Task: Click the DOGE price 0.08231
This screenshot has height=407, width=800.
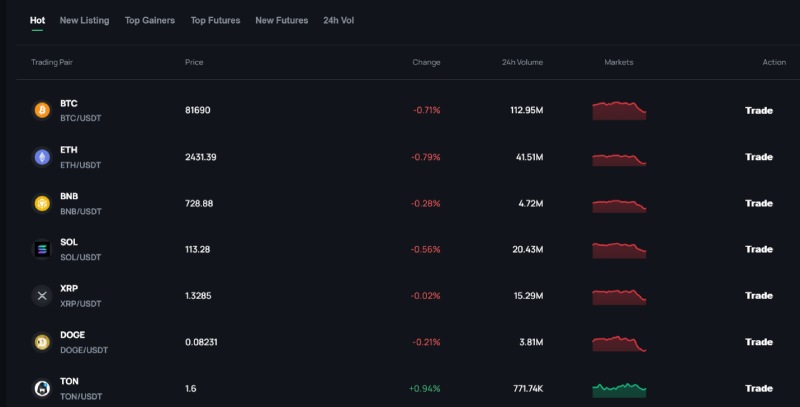Action: point(201,342)
